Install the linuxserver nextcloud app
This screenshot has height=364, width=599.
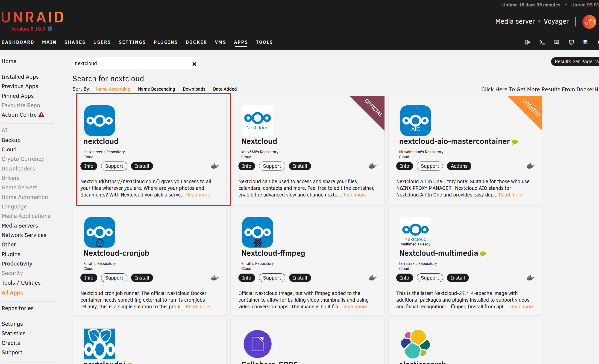pos(142,166)
